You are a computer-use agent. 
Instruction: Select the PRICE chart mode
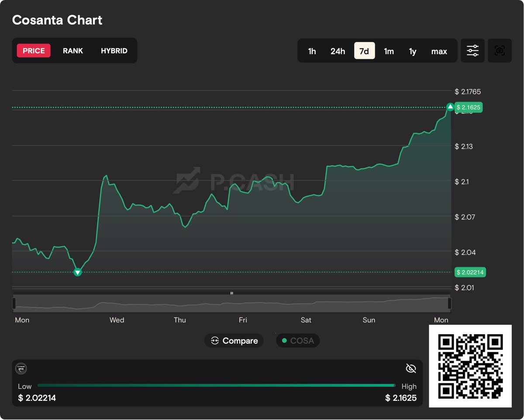point(34,51)
